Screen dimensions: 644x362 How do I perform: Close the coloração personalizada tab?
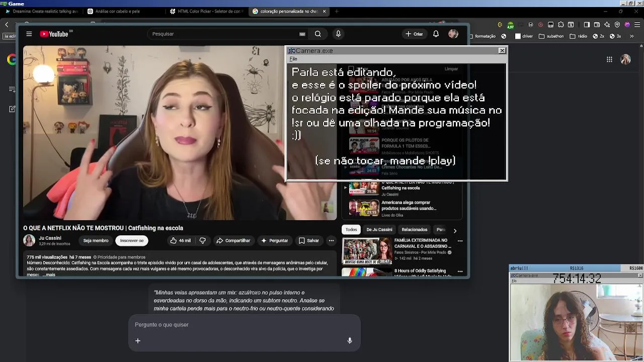click(324, 11)
